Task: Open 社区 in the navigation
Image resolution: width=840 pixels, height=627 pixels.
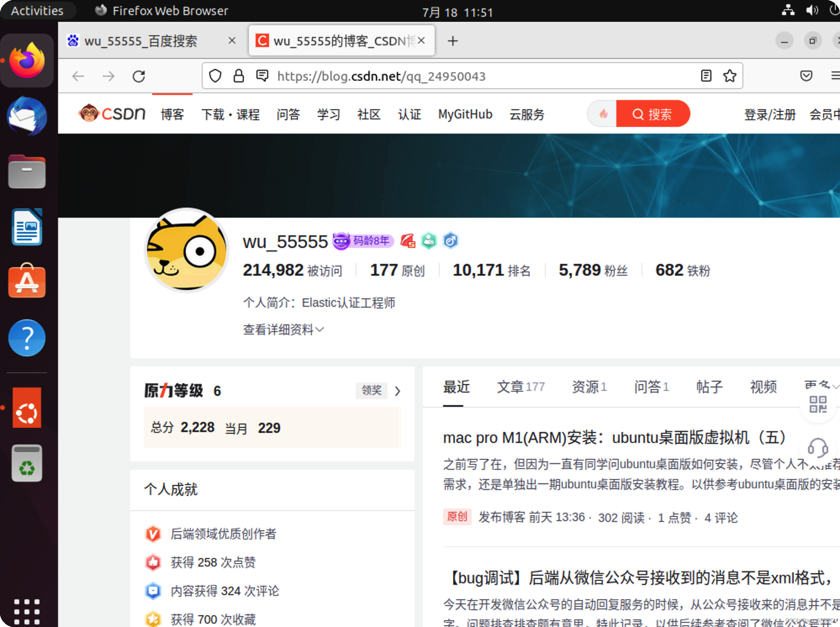Action: (x=369, y=114)
